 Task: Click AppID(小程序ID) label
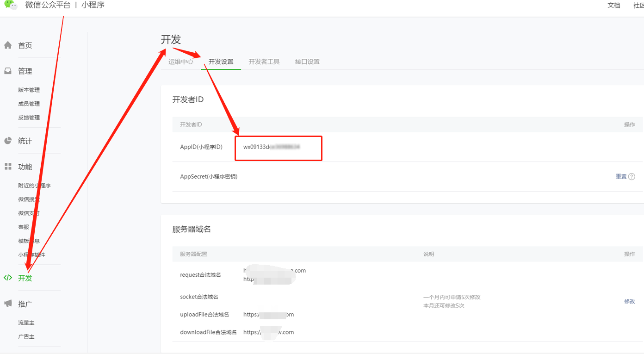pyautogui.click(x=201, y=147)
